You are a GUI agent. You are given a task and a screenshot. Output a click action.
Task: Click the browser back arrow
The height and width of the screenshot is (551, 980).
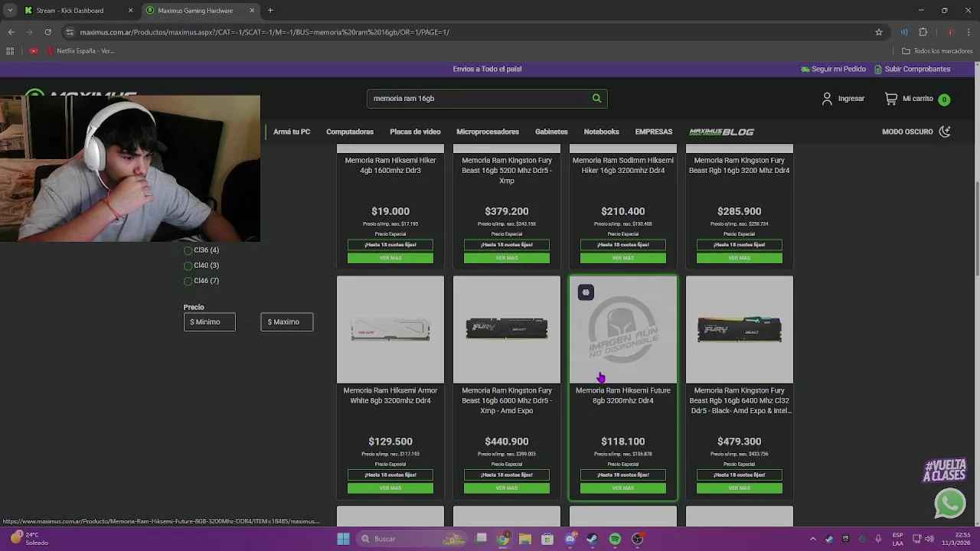click(11, 32)
